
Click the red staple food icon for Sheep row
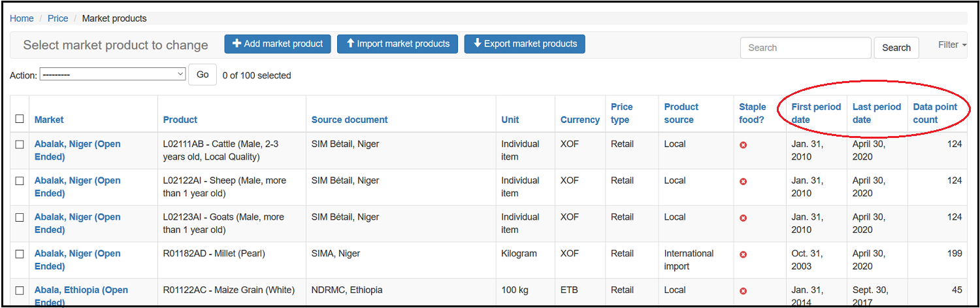(743, 181)
